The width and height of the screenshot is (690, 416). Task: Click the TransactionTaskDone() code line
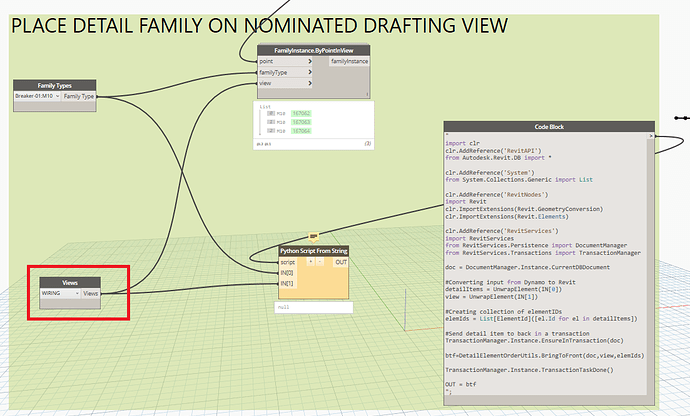[x=529, y=370]
